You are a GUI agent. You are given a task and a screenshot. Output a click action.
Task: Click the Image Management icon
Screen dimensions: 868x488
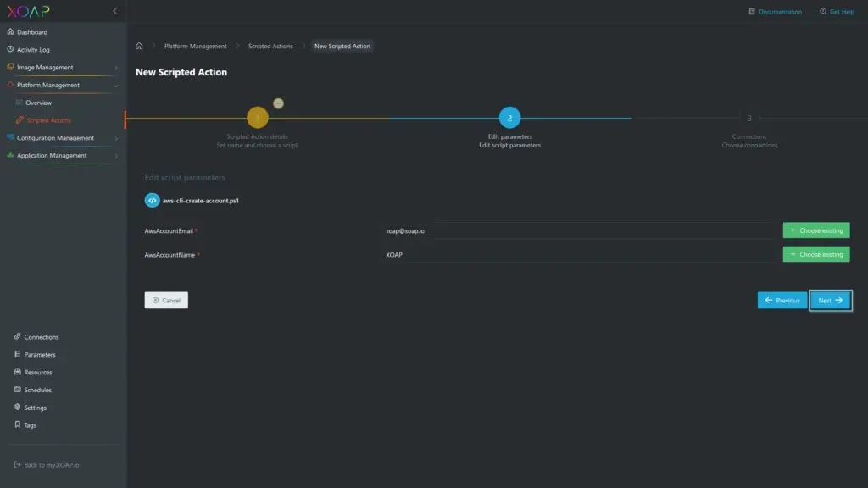pyautogui.click(x=10, y=67)
